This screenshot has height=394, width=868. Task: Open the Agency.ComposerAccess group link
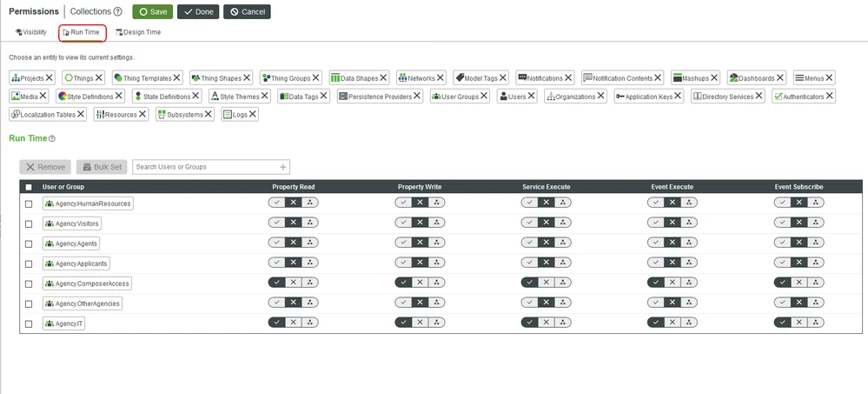click(x=88, y=284)
